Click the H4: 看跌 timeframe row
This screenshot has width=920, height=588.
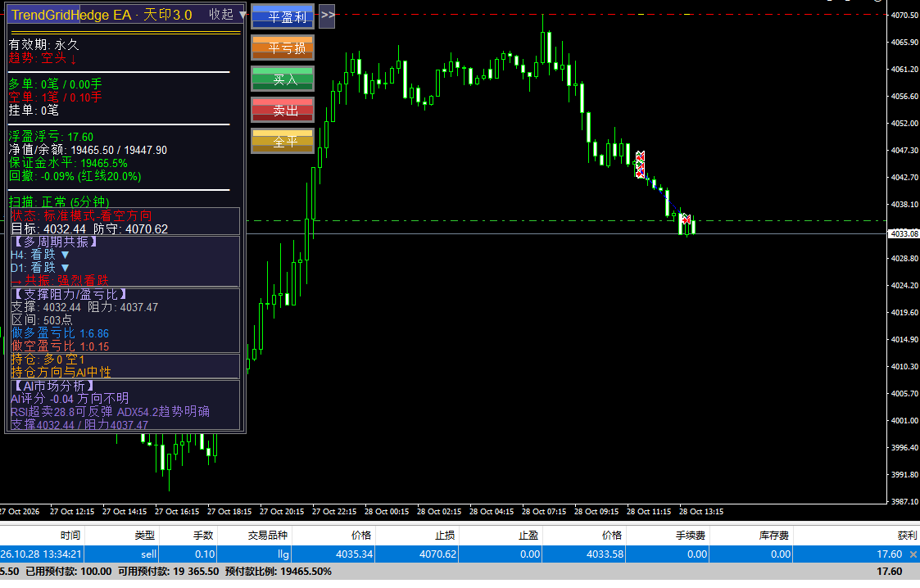tap(40, 255)
